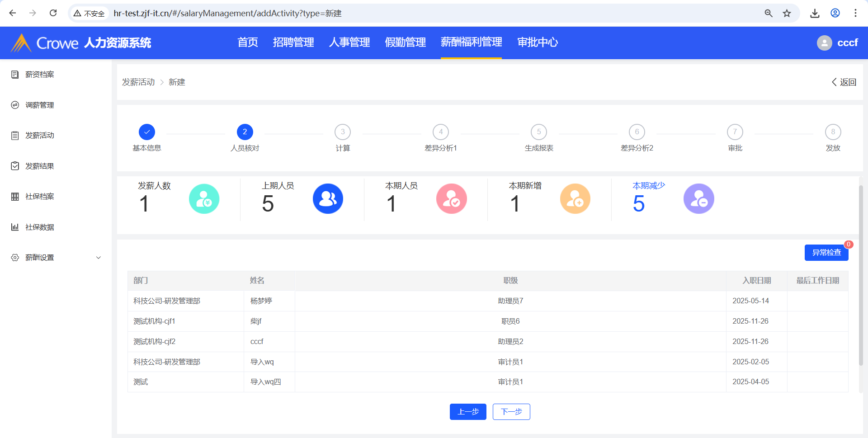Click the 返回 back chevron link
Screen dimensions: 868x438
coord(844,82)
